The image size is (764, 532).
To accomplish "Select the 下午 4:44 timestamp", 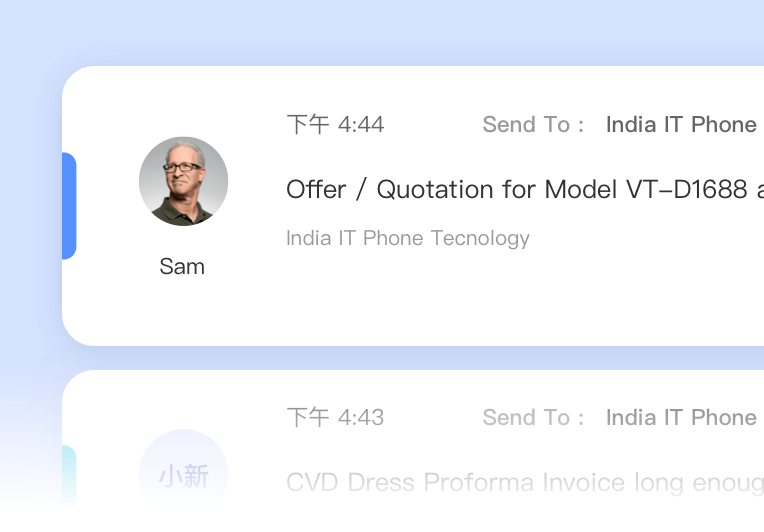I will pos(335,124).
